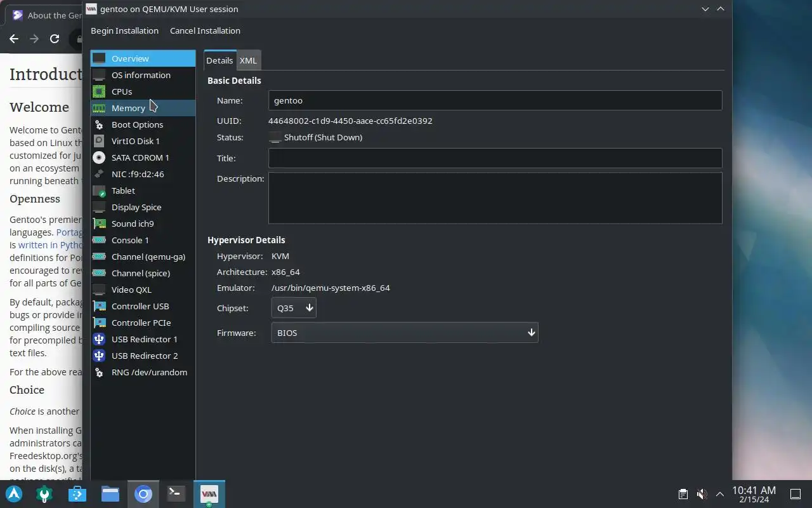Click the show desktop button in the taskbar
812x508 pixels.
pos(796,494)
